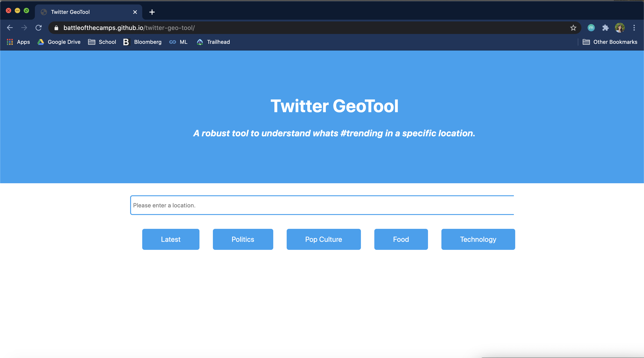The width and height of the screenshot is (644, 358).
Task: Select the Twitter GeoTool tab
Action: [x=85, y=12]
